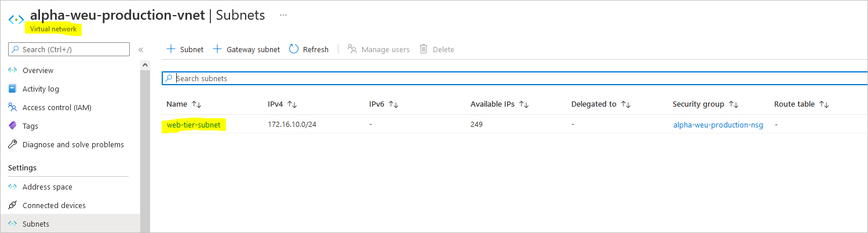
Task: Open Address space settings
Action: click(x=48, y=187)
